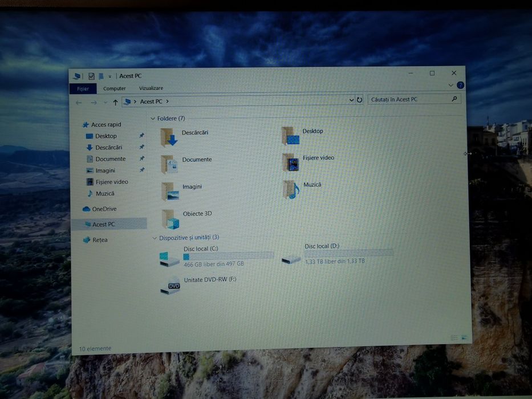
Task: Click the "1,33 TB liber din 1,33 TB" text
Action: tap(335, 261)
